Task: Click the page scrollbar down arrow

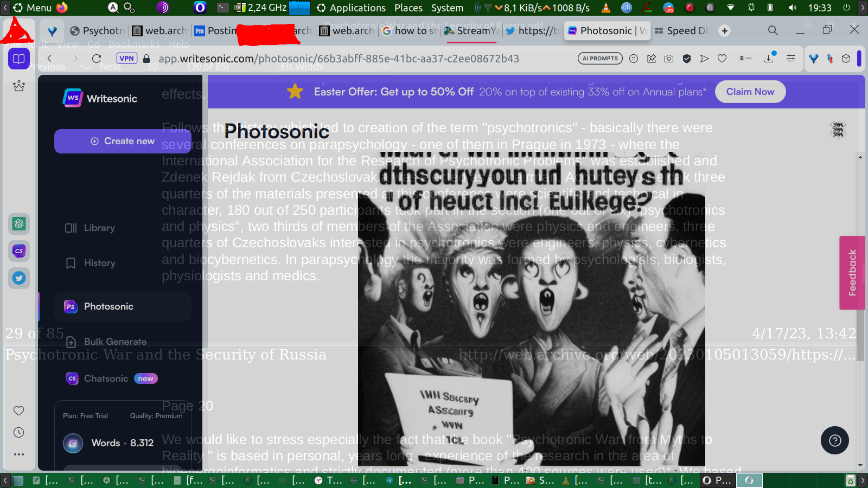Action: point(860,465)
